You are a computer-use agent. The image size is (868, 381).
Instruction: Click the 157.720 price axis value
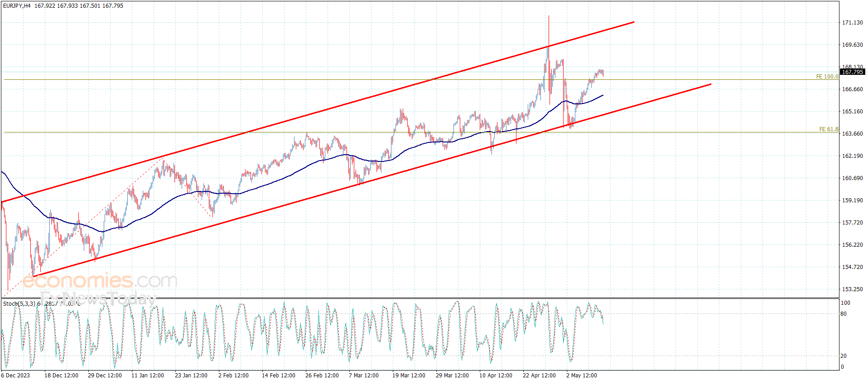tap(852, 223)
